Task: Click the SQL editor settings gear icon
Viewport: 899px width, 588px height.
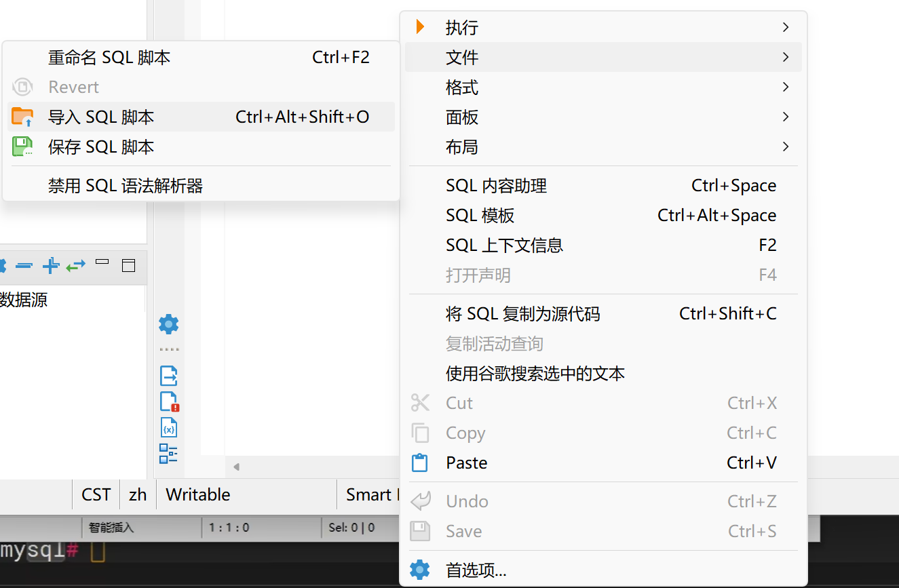Action: (168, 324)
